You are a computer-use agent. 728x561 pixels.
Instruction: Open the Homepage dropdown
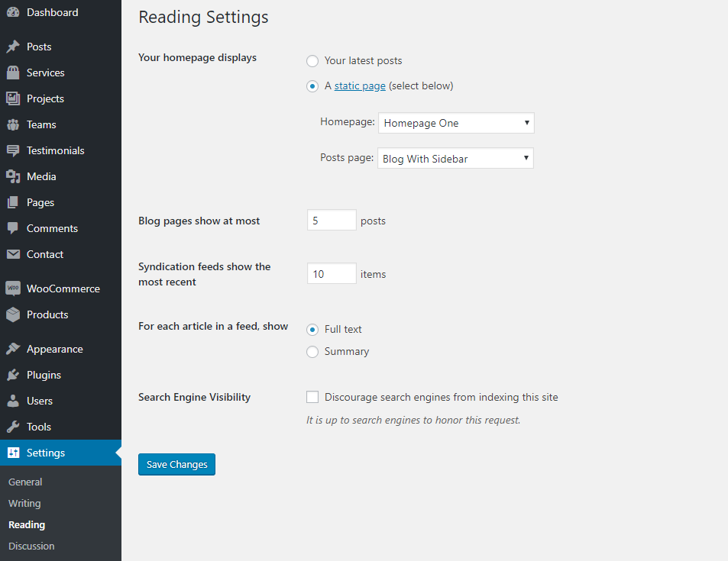(456, 123)
